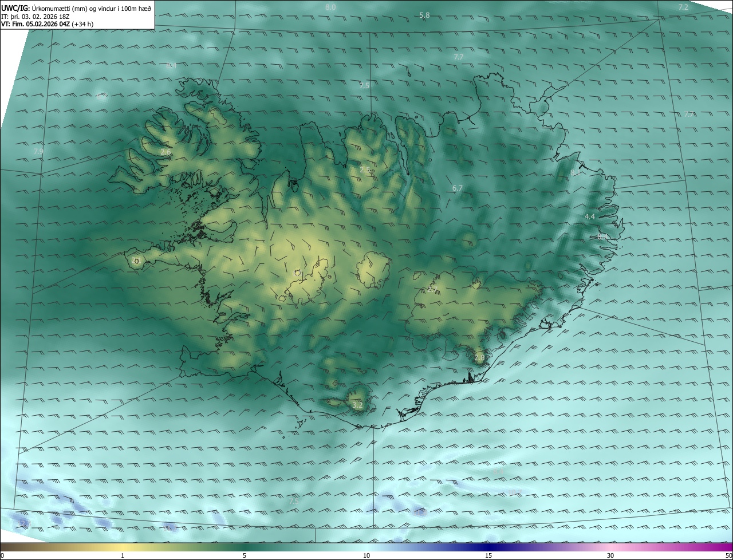Image resolution: width=733 pixels, height=560 pixels.
Task: Click the 6.7 value label
Action: click(x=457, y=188)
